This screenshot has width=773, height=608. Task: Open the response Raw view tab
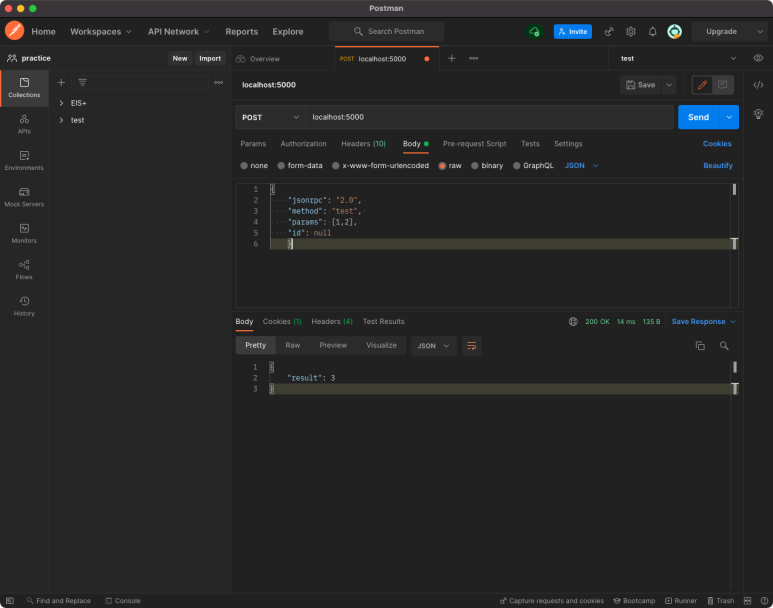point(292,345)
